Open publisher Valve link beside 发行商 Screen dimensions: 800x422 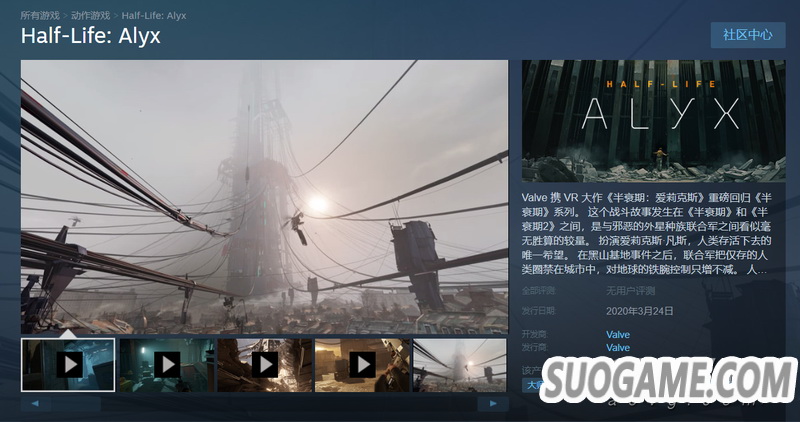pos(618,348)
